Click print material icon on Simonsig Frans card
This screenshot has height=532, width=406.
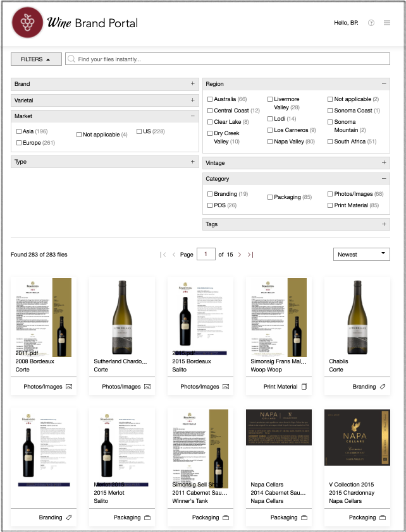click(x=304, y=387)
